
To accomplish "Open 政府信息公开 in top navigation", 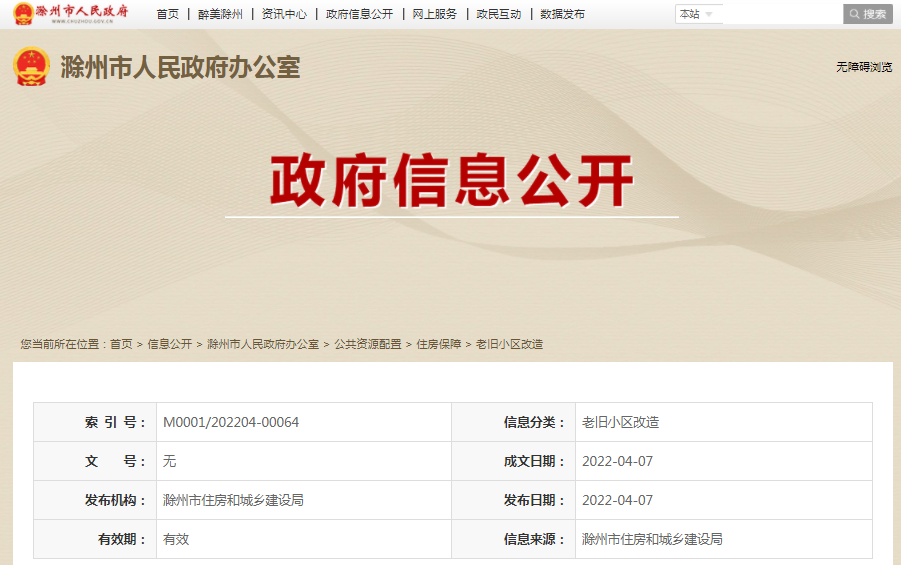I will [x=359, y=14].
